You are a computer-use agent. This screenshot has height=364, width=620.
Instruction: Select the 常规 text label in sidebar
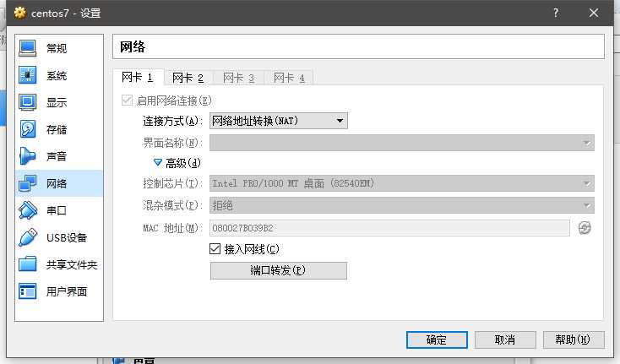(x=57, y=49)
